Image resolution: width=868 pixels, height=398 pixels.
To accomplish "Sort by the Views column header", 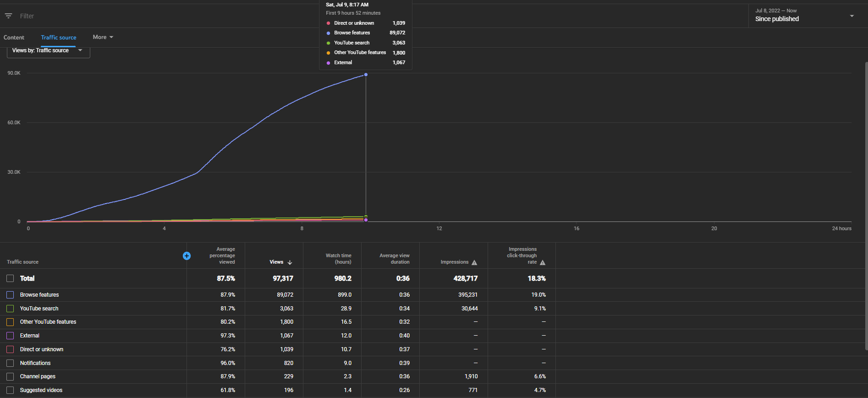I will 276,262.
